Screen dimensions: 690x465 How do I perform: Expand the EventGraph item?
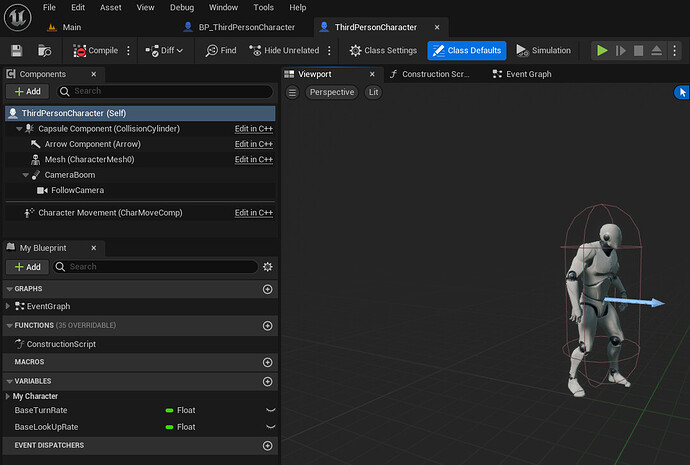coord(8,306)
